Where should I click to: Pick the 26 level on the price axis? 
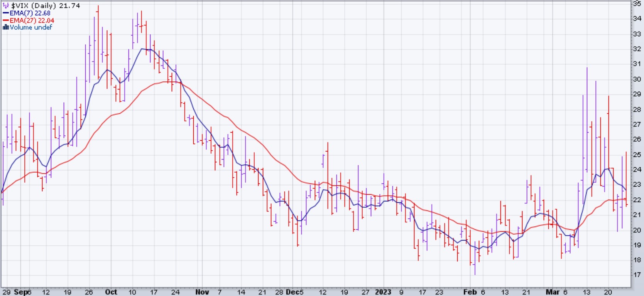[x=637, y=139]
